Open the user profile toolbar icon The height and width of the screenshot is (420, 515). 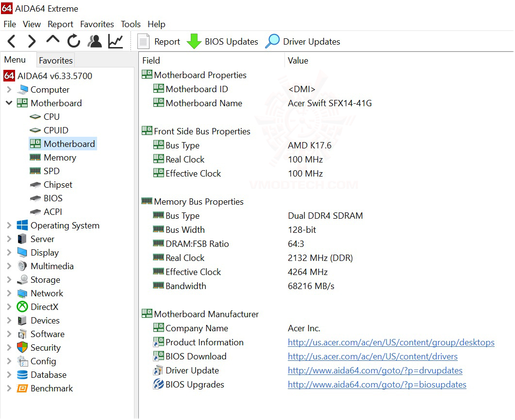pyautogui.click(x=95, y=42)
